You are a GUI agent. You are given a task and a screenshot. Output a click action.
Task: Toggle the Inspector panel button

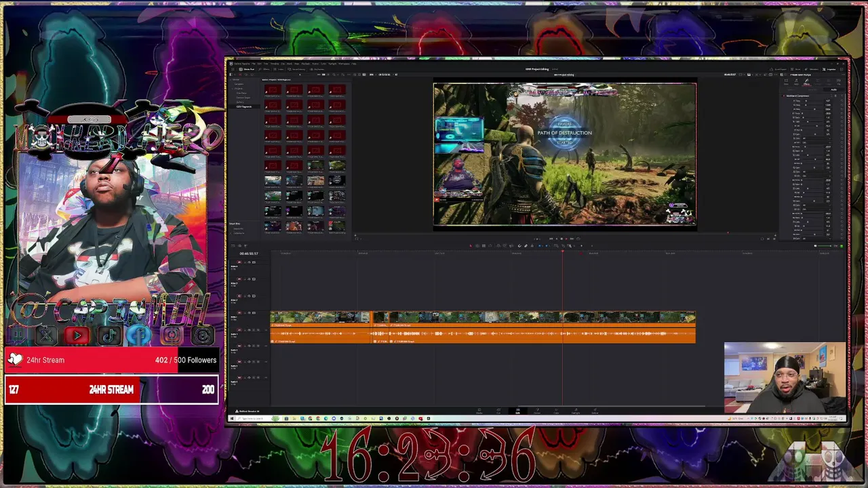pos(829,69)
